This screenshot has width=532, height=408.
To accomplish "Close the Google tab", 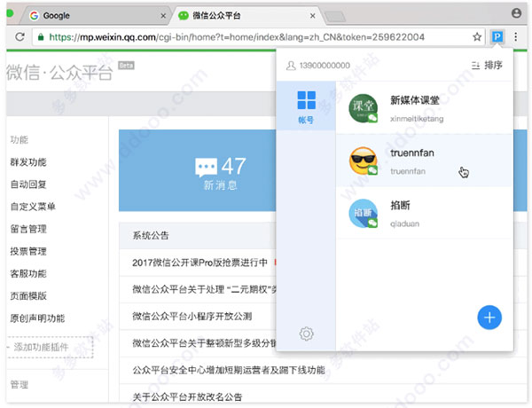I will click(x=163, y=16).
